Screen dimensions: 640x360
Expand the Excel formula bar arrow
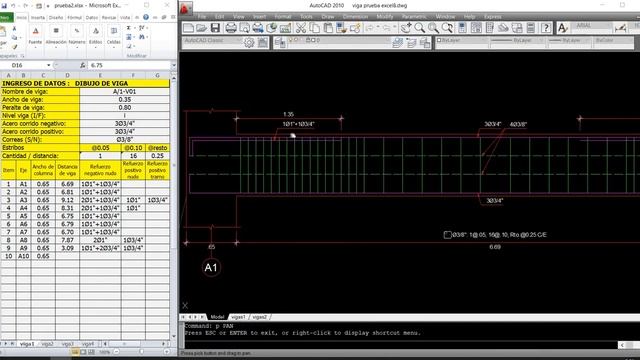tap(174, 65)
